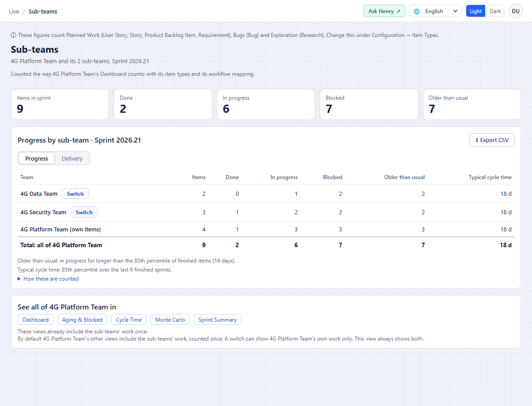Click the 4G Data Team row name
This screenshot has height=406, width=532.
pyautogui.click(x=39, y=194)
